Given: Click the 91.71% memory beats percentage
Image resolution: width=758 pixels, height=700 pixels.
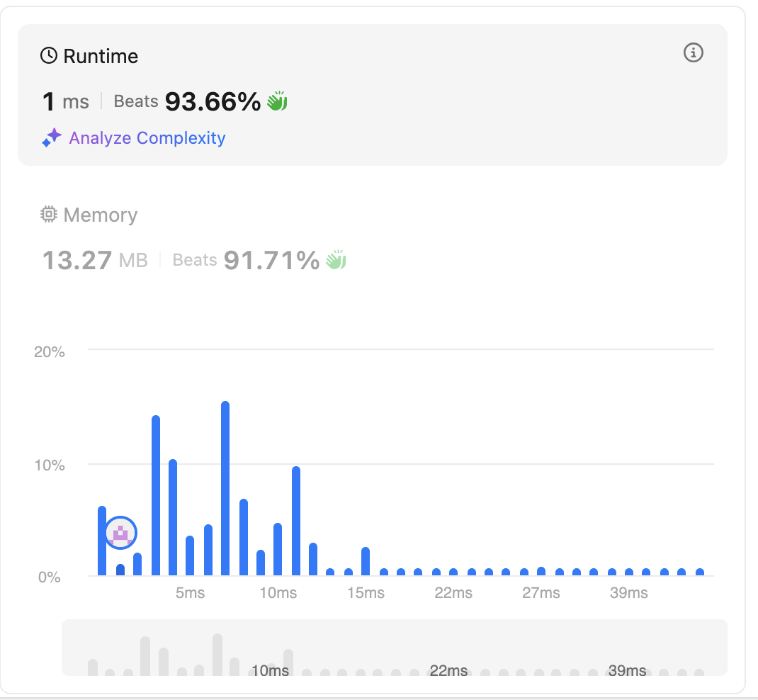Looking at the screenshot, I should (x=272, y=260).
